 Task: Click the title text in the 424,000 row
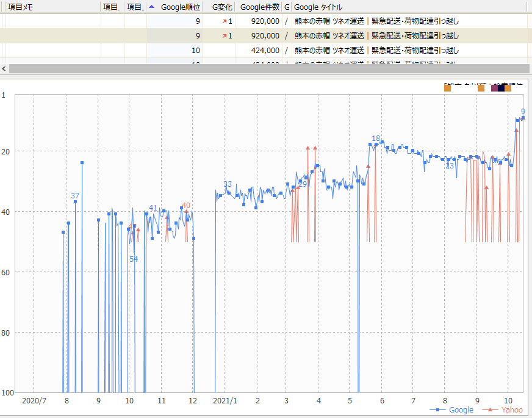click(x=376, y=51)
